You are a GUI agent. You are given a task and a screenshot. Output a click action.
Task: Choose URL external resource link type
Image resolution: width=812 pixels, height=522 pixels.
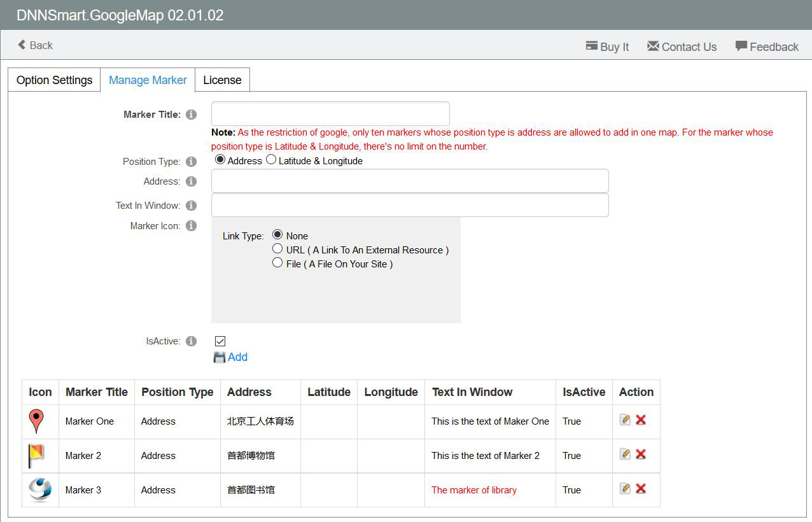277,248
